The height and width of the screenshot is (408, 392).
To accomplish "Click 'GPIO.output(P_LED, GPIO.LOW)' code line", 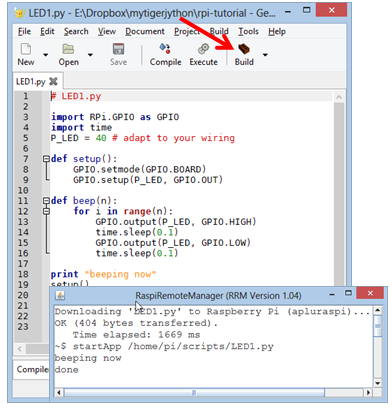I will [x=173, y=243].
